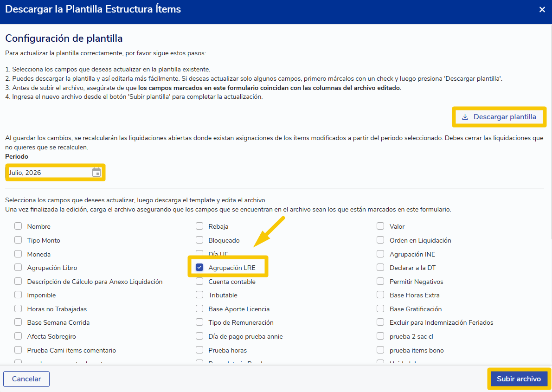The height and width of the screenshot is (392, 552).
Task: Enable the Tipo Monto checkbox
Action: (x=18, y=240)
